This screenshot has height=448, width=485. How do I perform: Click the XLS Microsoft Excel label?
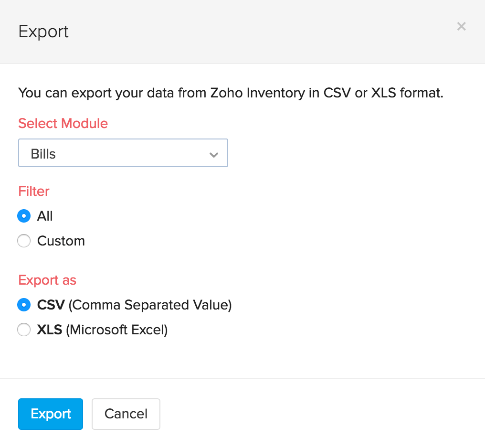102,330
